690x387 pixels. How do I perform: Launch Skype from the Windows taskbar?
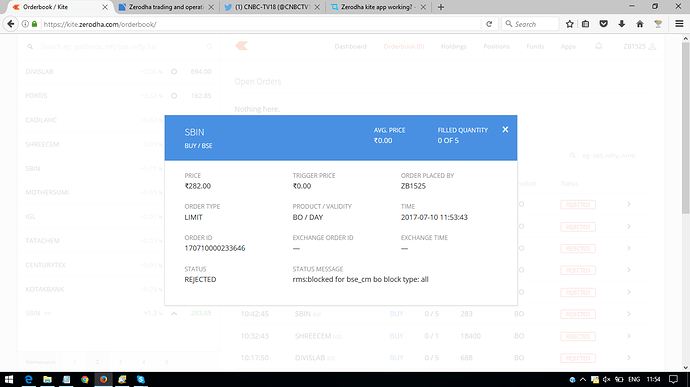point(141,379)
